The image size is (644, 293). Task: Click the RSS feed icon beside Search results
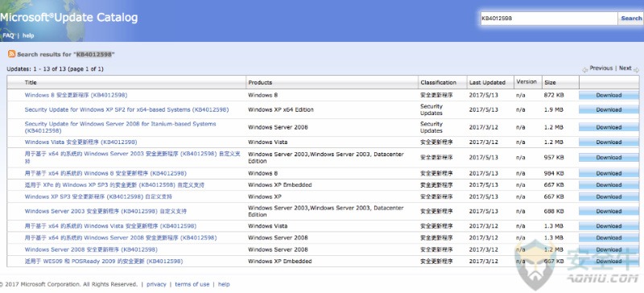pos(11,54)
